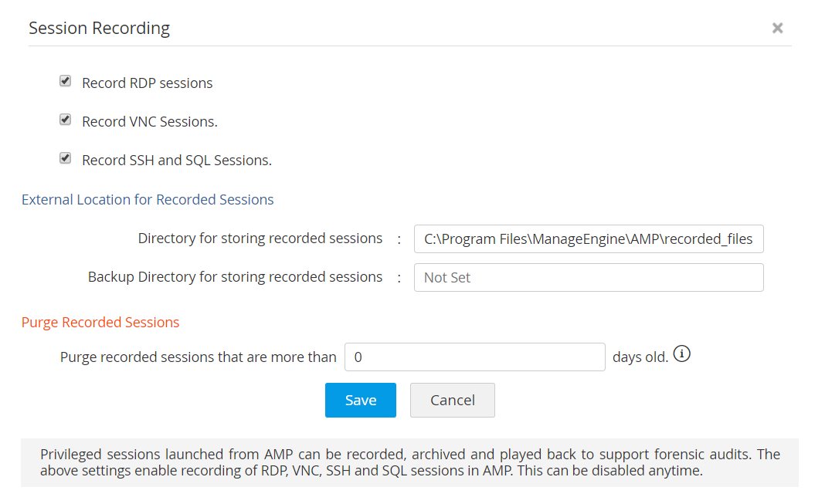Click the "Session Recording" dialog title
Image resolution: width=825 pixels, height=504 pixels.
coord(99,28)
